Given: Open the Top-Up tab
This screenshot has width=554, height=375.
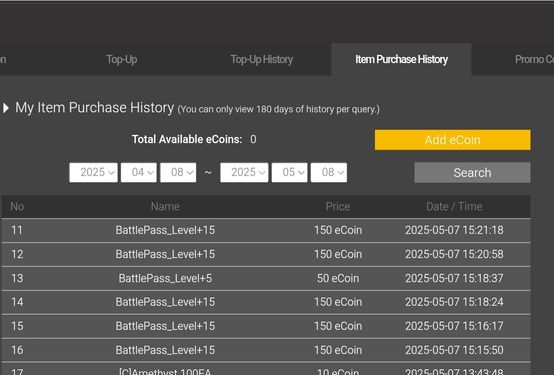Looking at the screenshot, I should tap(122, 59).
